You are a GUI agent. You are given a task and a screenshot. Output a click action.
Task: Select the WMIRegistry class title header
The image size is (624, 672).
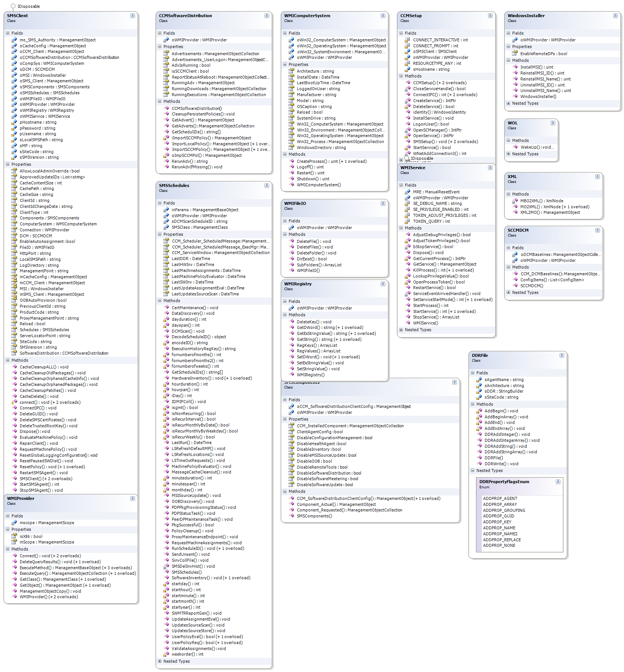tap(298, 284)
